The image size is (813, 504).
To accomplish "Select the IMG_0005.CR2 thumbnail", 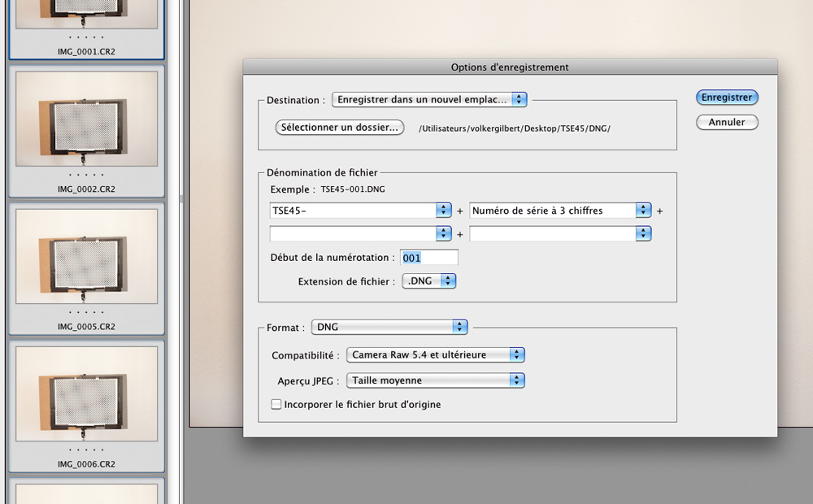I will 87,256.
